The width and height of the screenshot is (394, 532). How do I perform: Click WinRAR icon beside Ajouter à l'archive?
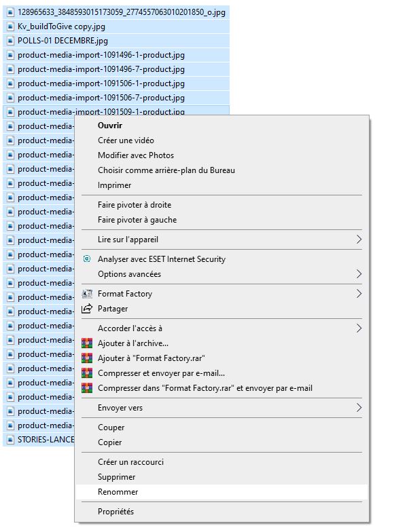coord(87,343)
